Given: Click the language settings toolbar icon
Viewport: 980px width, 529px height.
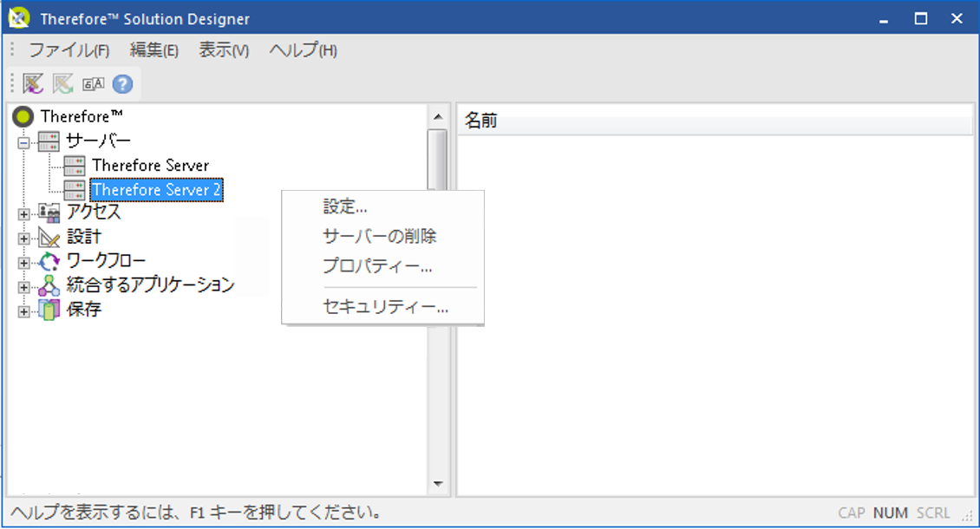Looking at the screenshot, I should tap(93, 84).
